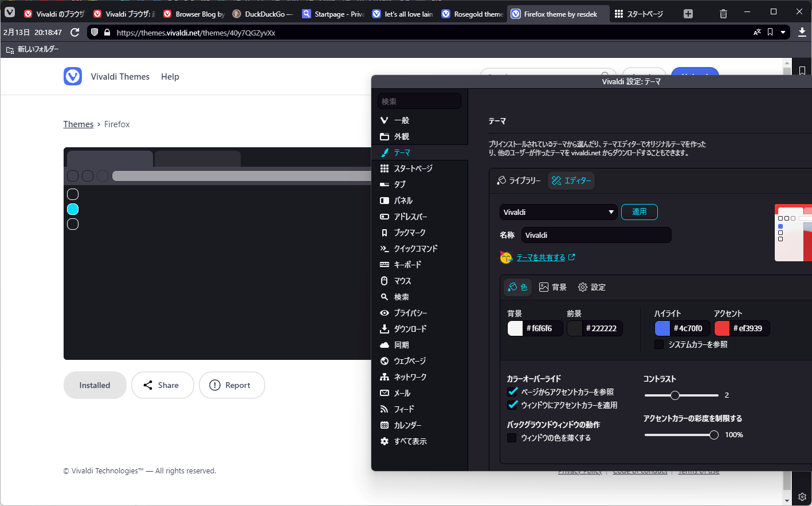Open the アドレスバー settings section

pyautogui.click(x=419, y=217)
